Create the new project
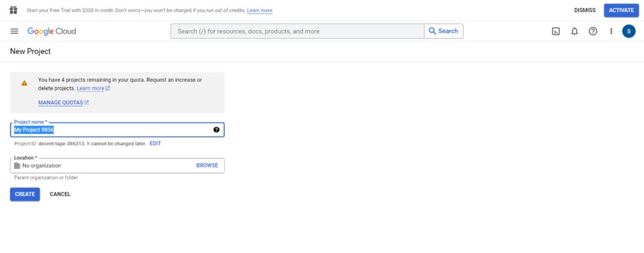644x253 pixels. pos(25,194)
